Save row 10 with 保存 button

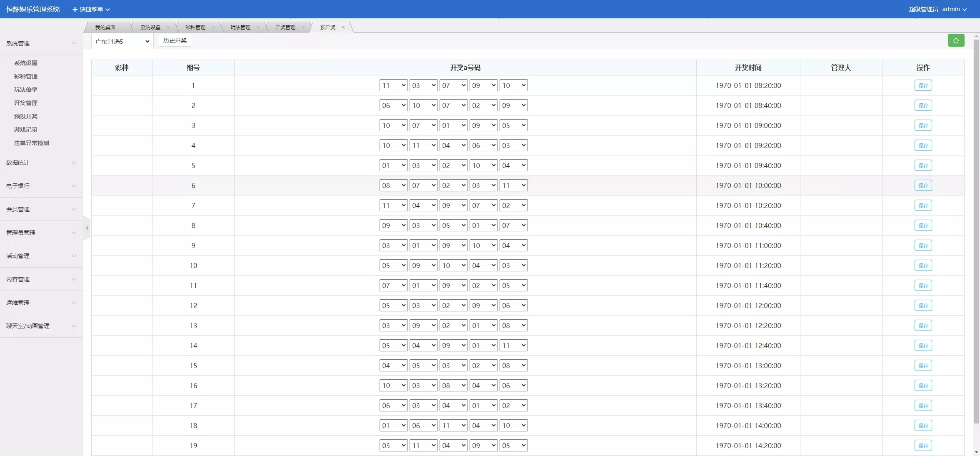pos(923,266)
